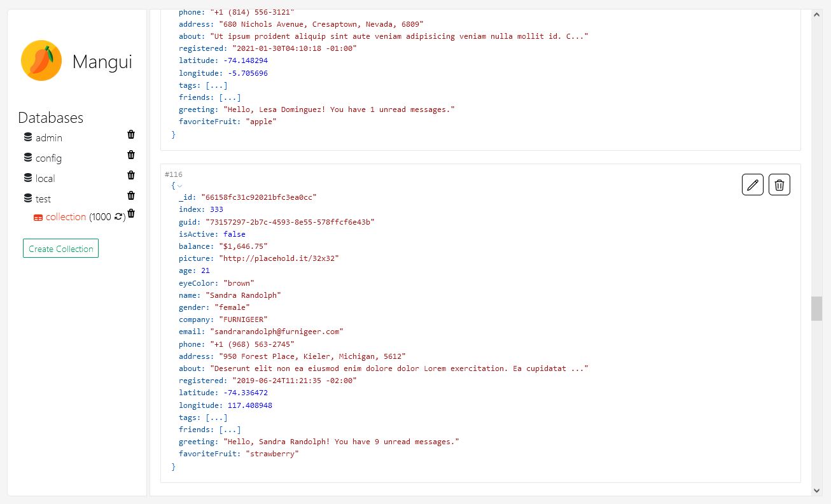Click the phone value +1 (968) 563-2745

pyautogui.click(x=252, y=343)
